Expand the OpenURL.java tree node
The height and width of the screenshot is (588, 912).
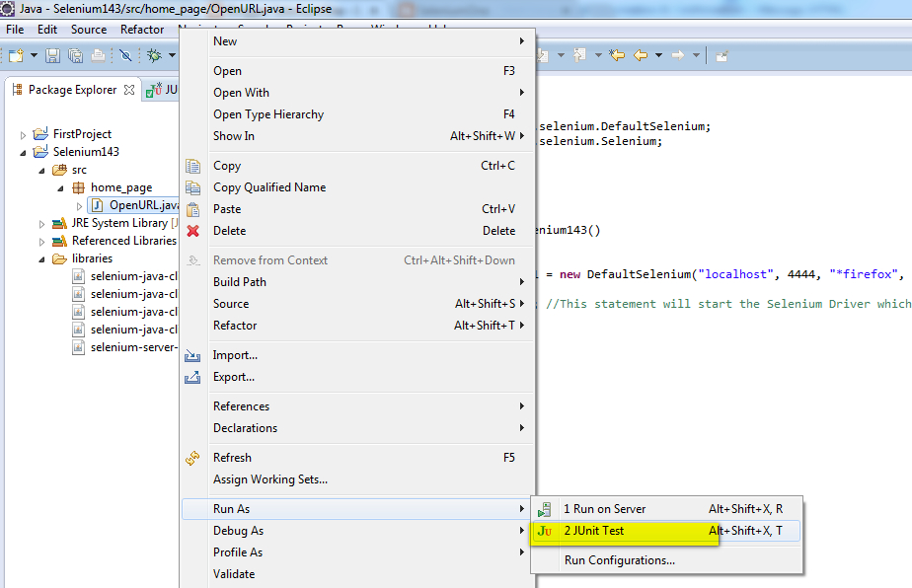tap(79, 206)
